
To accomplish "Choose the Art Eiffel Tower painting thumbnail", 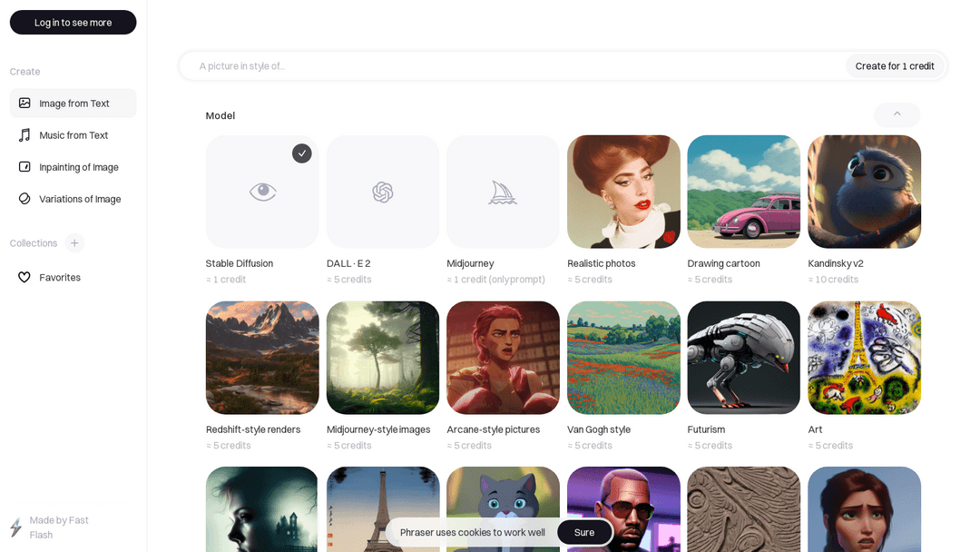I will [x=865, y=358].
